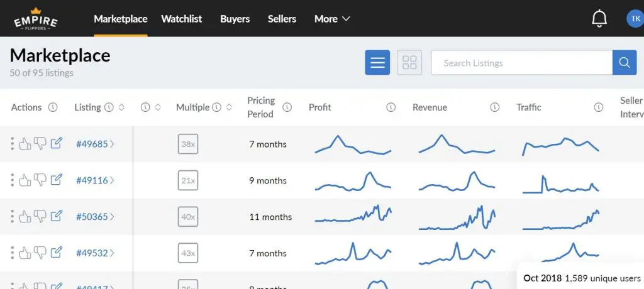Click profit sparkline for listing #49532
The height and width of the screenshot is (289, 644).
pyautogui.click(x=353, y=253)
